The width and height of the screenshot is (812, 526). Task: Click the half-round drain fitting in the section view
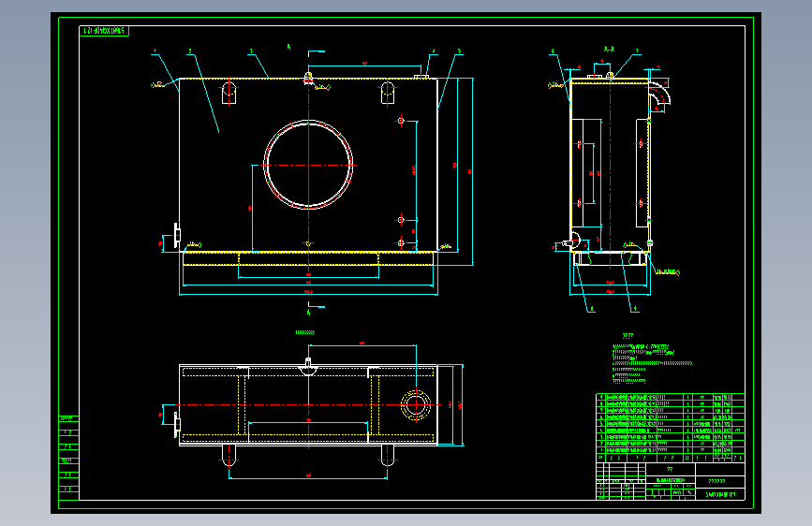click(575, 241)
